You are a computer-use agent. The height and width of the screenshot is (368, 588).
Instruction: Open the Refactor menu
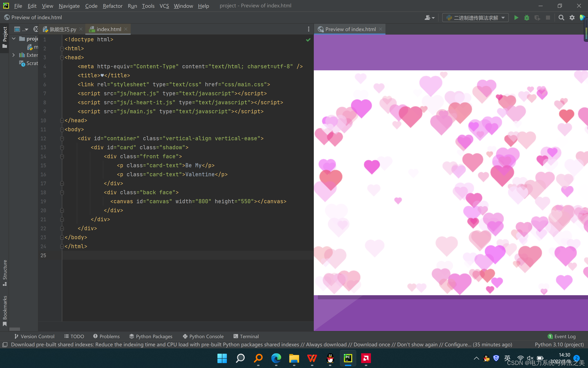point(112,6)
